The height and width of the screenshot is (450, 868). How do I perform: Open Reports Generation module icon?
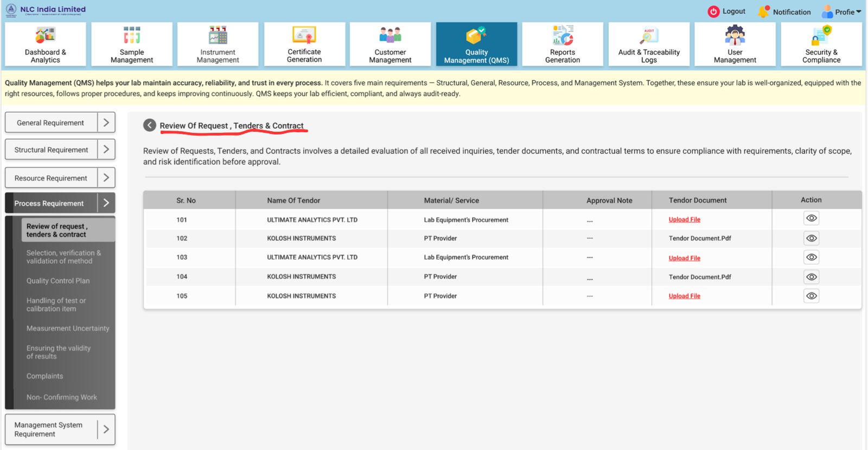point(563,36)
